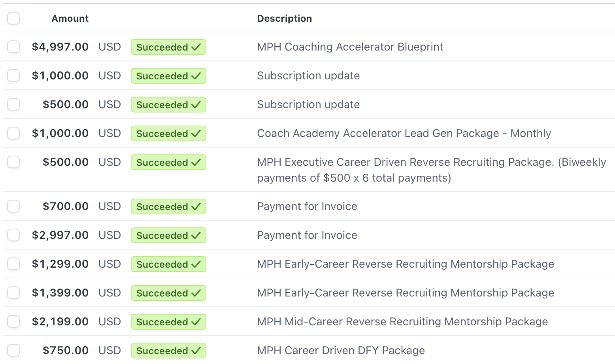Image resolution: width=615 pixels, height=364 pixels.
Task: Mark the $2,997.00 payment checkbox
Action: point(13,235)
